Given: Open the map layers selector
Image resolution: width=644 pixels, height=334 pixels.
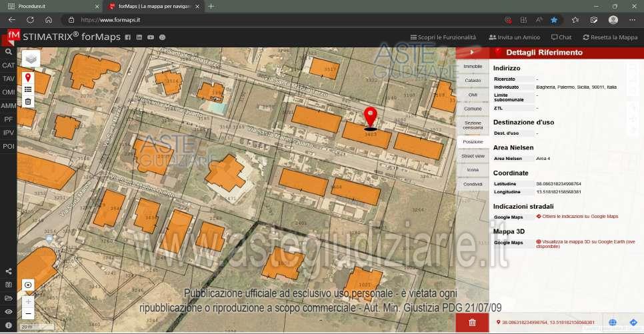Looking at the screenshot, I should (31, 59).
